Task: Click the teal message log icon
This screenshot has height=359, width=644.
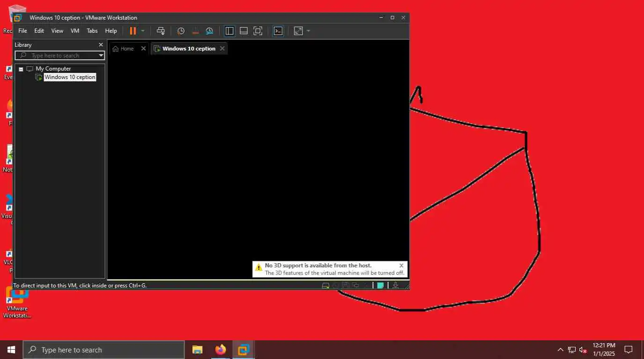Action: [x=381, y=285]
